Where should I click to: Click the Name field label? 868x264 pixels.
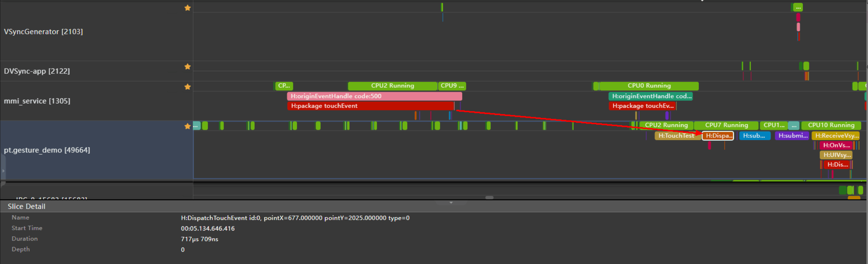20,217
